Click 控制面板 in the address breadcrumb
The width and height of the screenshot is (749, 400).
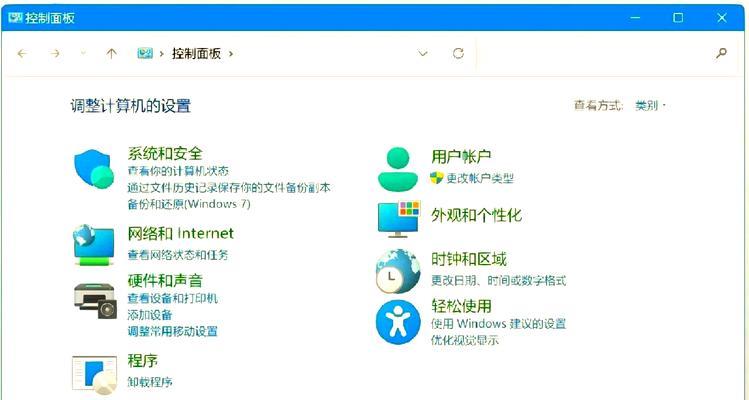point(196,54)
